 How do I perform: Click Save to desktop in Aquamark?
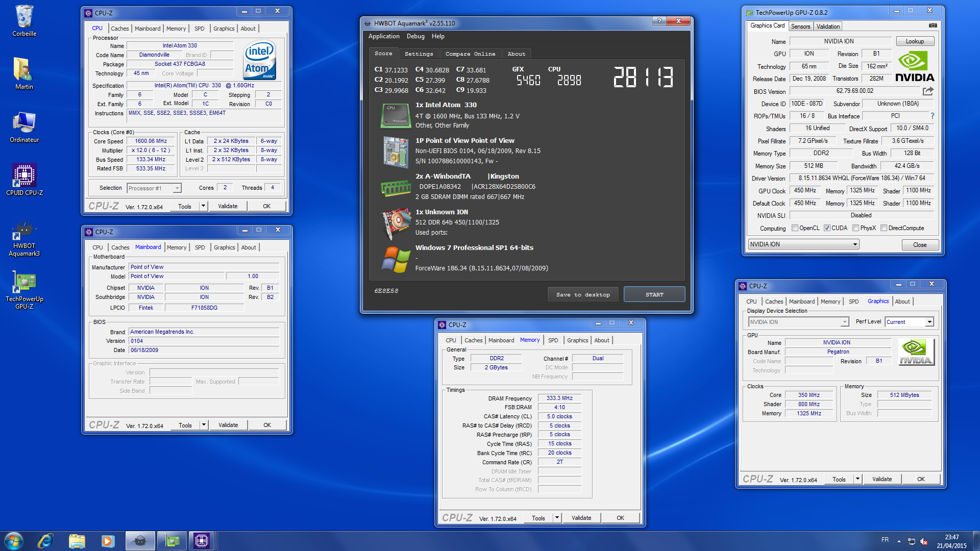pyautogui.click(x=583, y=294)
